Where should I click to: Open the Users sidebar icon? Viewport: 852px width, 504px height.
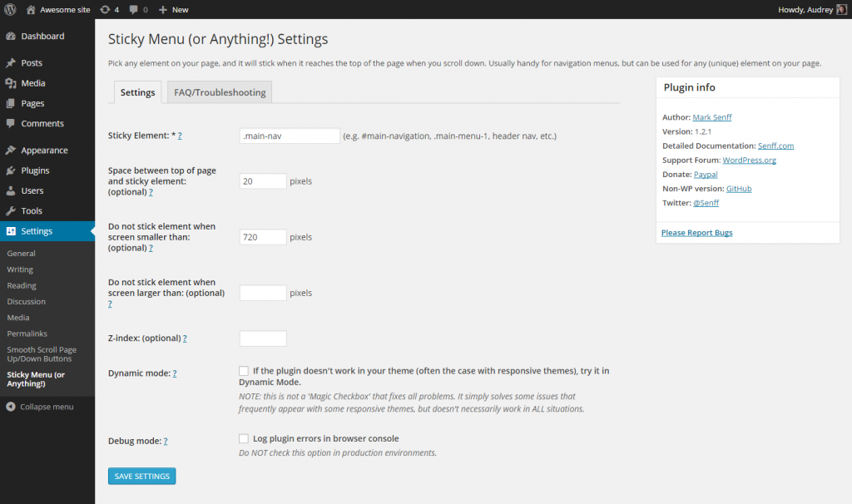click(12, 188)
